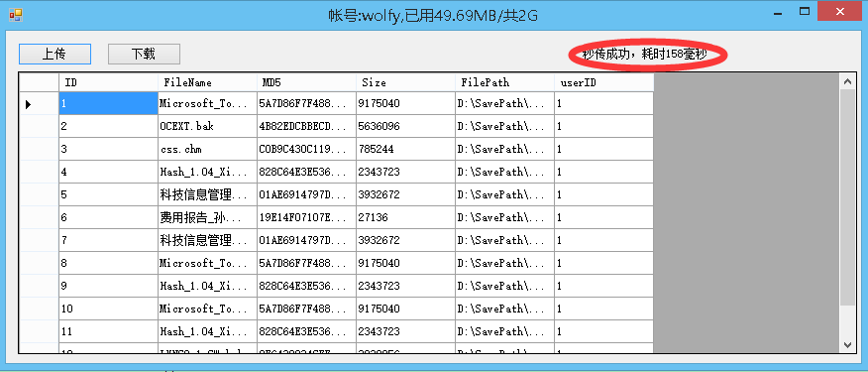Select the ID cell with value 8

(109, 263)
